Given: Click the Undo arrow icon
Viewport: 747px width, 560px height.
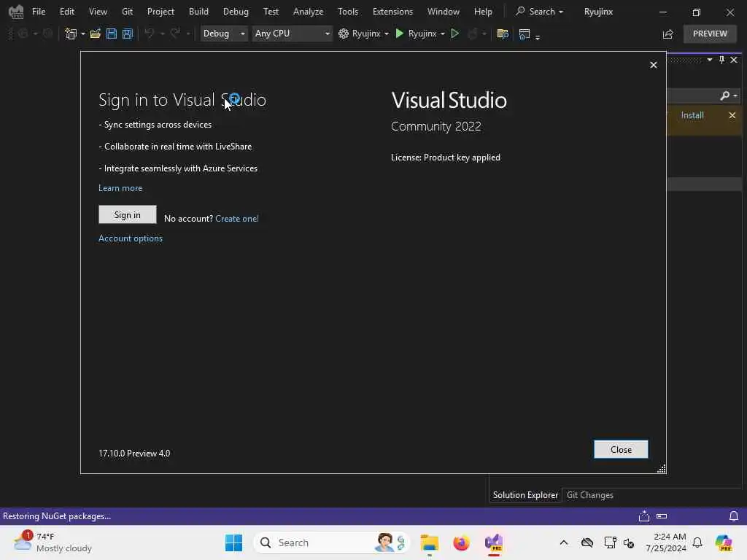Looking at the screenshot, I should pos(150,34).
